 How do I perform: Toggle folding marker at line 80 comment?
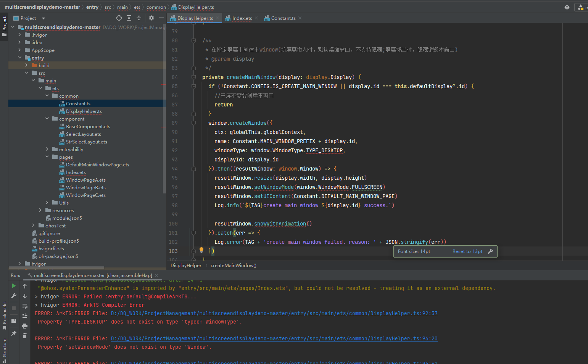click(x=193, y=40)
